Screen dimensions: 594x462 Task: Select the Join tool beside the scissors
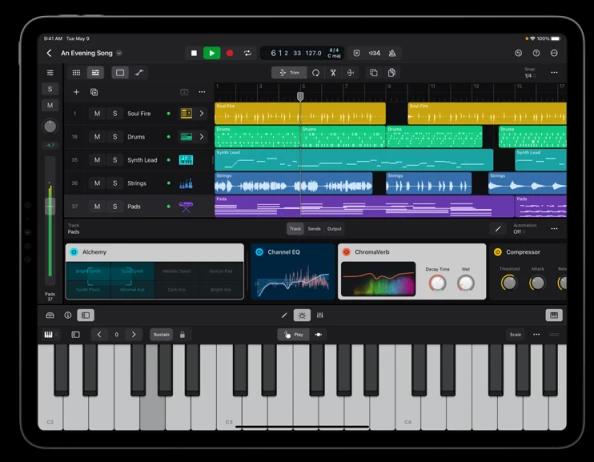pyautogui.click(x=351, y=72)
